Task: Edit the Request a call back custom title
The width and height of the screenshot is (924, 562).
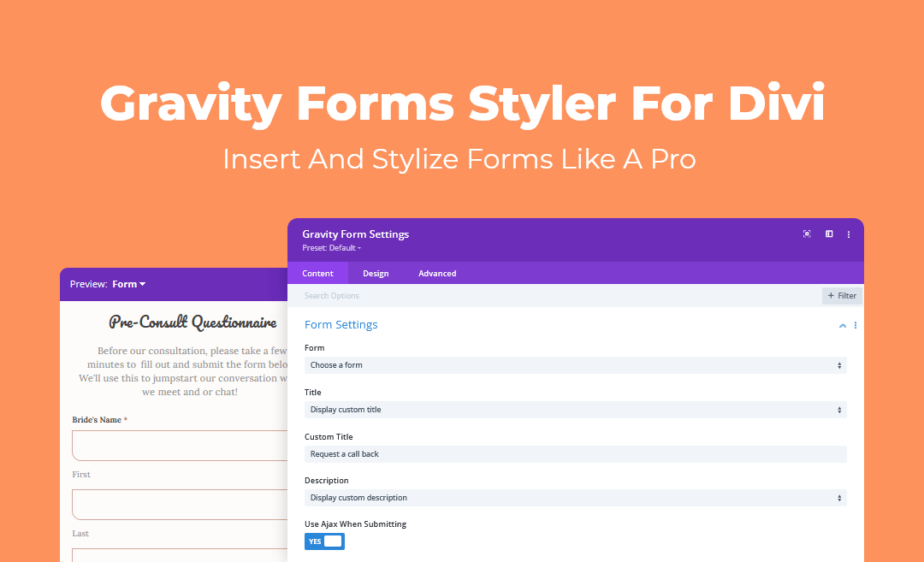Action: [575, 453]
